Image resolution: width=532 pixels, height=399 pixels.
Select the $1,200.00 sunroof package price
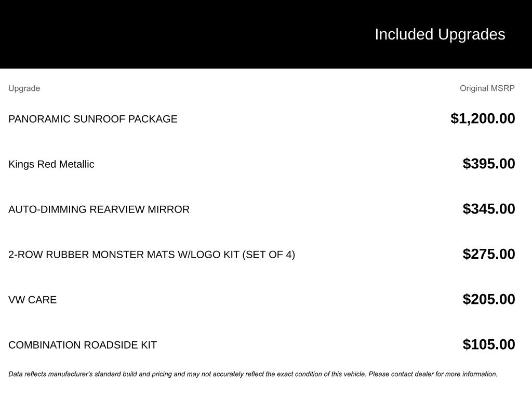(483, 118)
